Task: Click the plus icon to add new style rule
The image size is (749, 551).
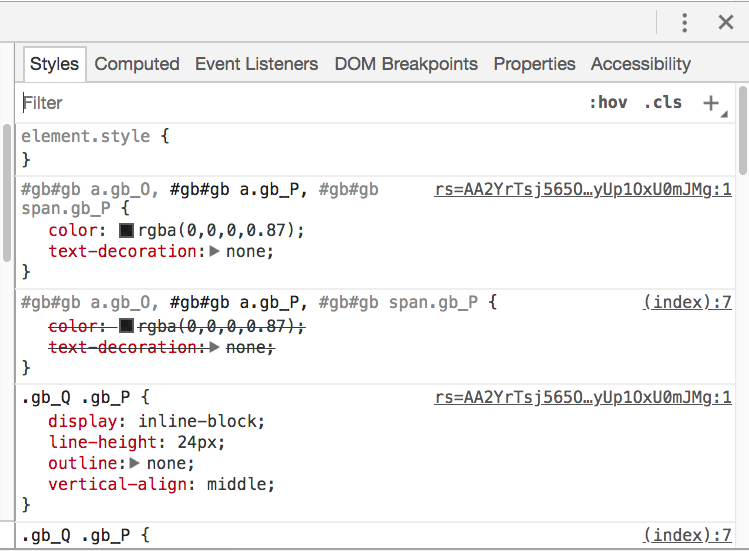Action: [x=711, y=103]
